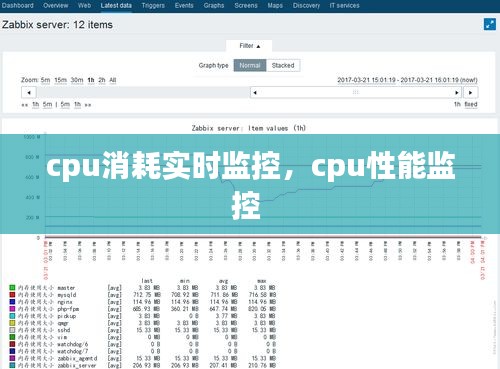Set zoom to All

(113, 80)
